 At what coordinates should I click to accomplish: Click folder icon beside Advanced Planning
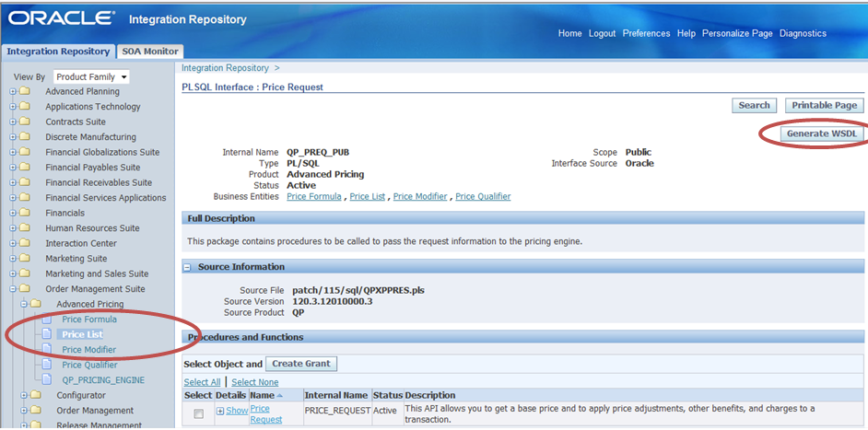pyautogui.click(x=25, y=91)
